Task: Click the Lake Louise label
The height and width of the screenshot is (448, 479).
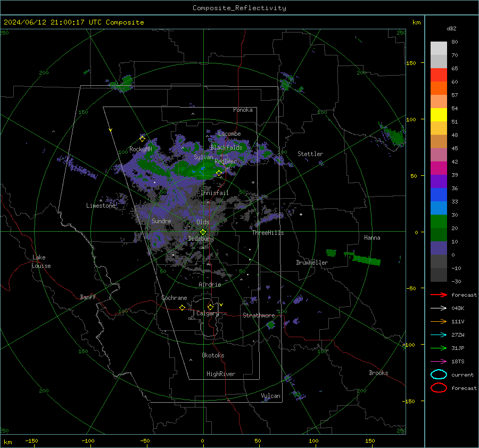Action: point(41,262)
